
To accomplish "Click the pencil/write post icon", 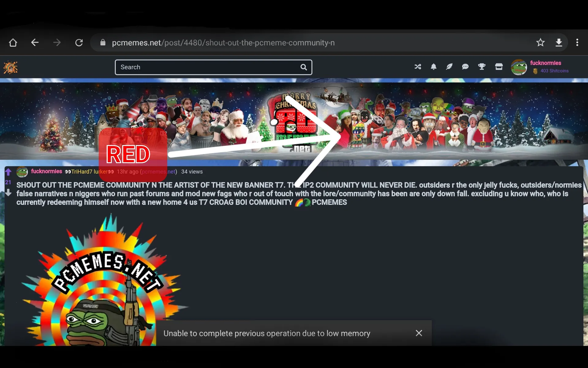I will point(449,67).
